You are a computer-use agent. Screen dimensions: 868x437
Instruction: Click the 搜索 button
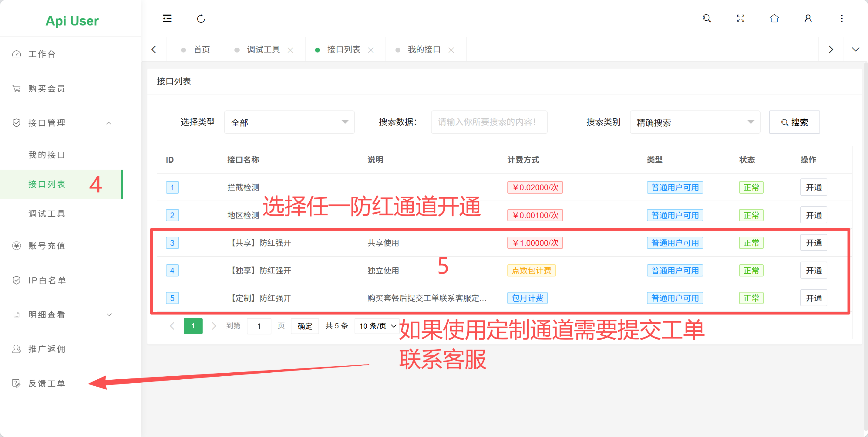pyautogui.click(x=794, y=122)
